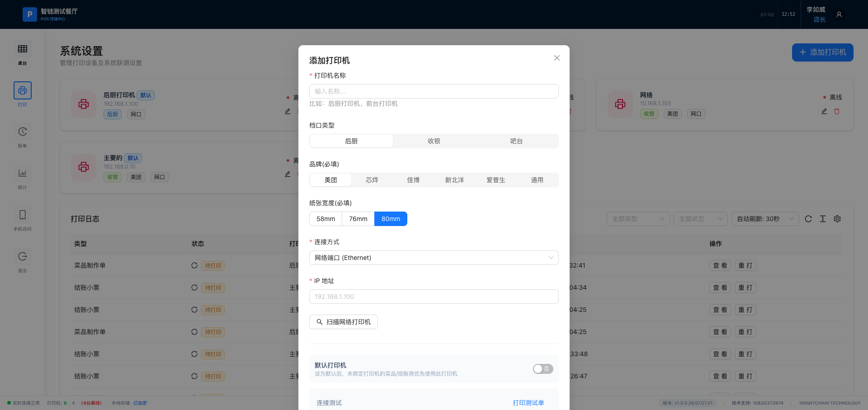Click the 类型 column header in print log

[80, 244]
